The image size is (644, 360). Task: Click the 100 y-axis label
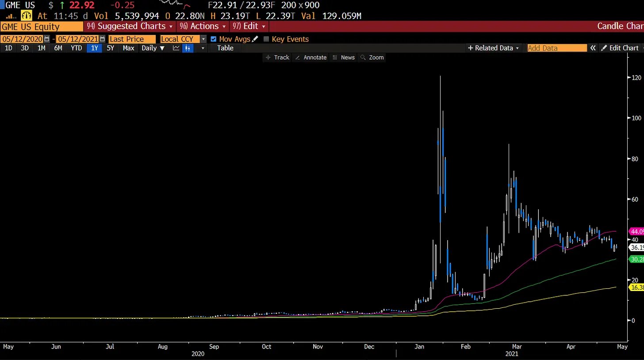636,118
